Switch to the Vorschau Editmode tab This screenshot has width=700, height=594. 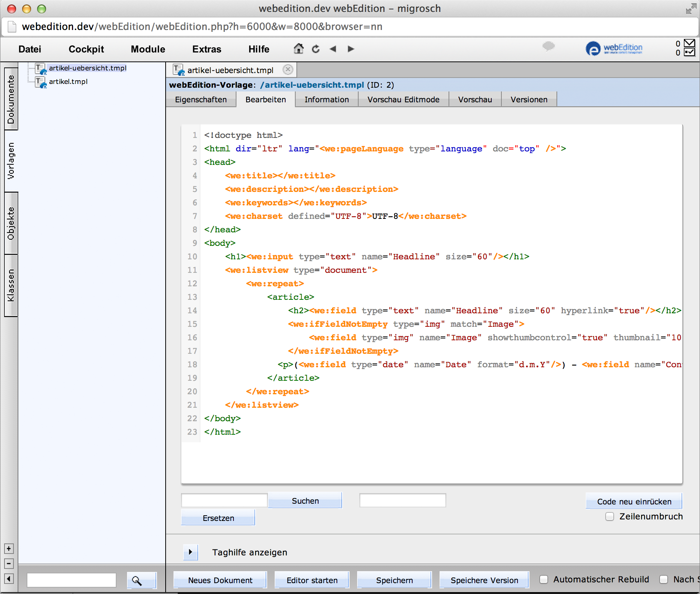[x=403, y=100]
